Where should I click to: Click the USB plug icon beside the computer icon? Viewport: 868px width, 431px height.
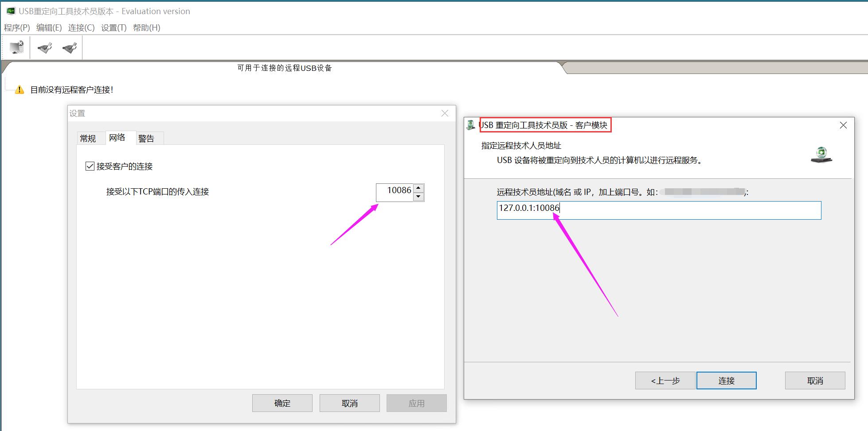[44, 47]
